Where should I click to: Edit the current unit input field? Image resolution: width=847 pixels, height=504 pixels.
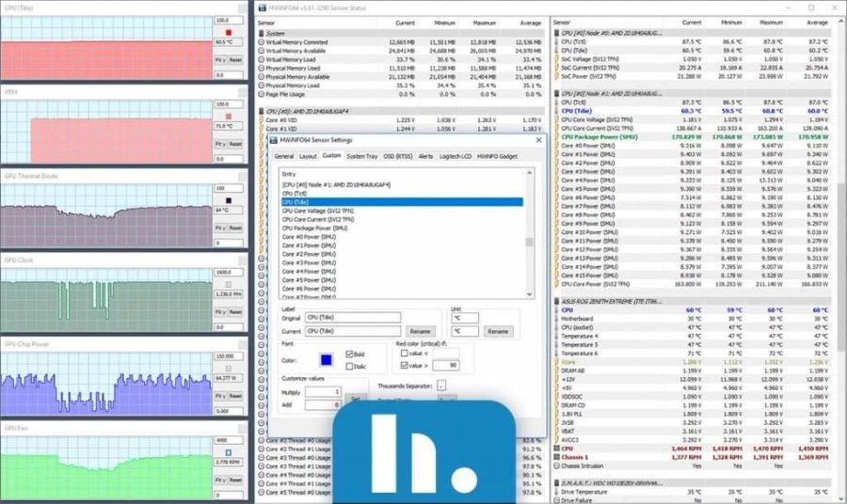point(465,331)
